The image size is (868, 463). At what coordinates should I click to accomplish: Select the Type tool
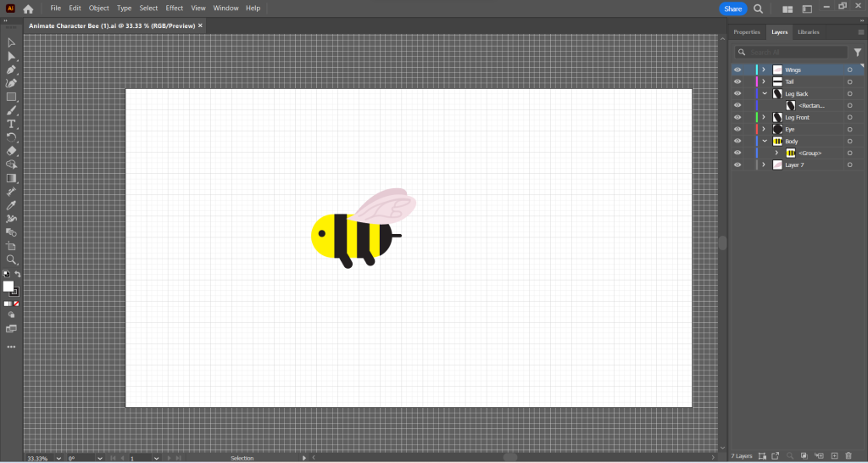(11, 124)
